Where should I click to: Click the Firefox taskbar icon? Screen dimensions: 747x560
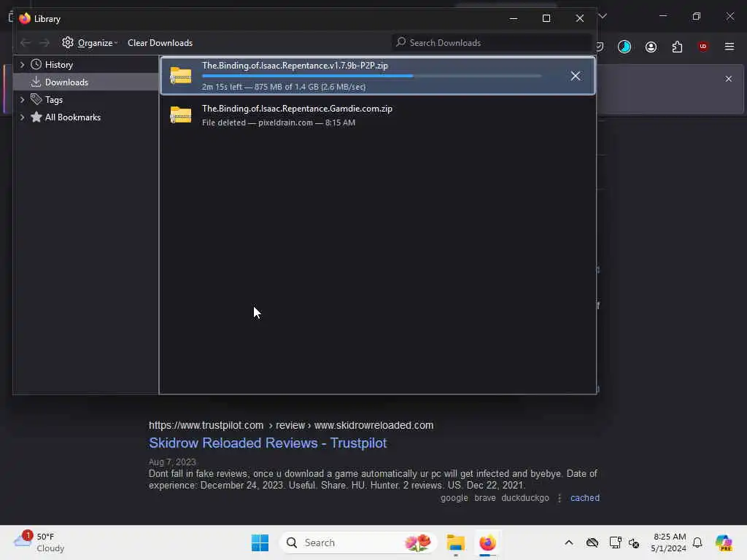point(487,542)
